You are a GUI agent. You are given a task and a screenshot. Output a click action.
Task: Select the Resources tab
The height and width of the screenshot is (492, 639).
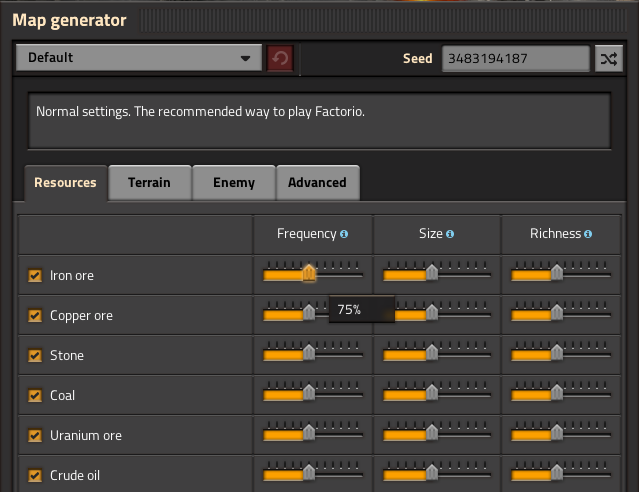pyautogui.click(x=66, y=183)
